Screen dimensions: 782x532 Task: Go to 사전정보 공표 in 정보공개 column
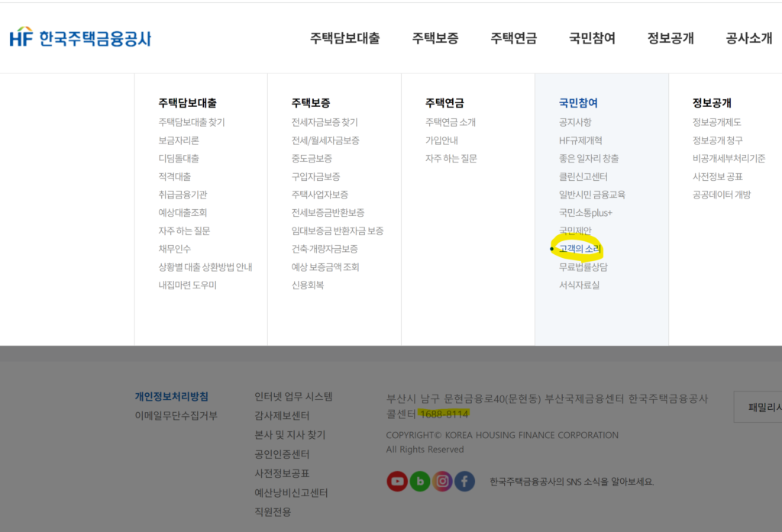click(x=717, y=176)
